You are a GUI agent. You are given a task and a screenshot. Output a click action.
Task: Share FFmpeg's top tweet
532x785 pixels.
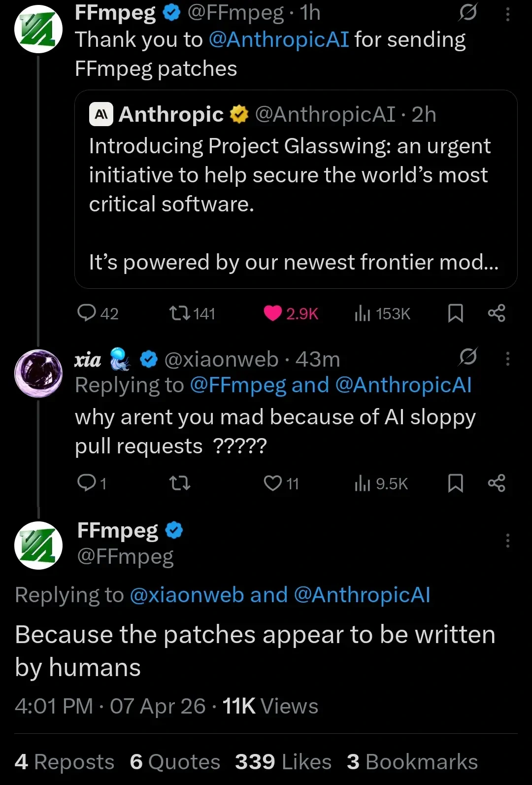pos(497,313)
